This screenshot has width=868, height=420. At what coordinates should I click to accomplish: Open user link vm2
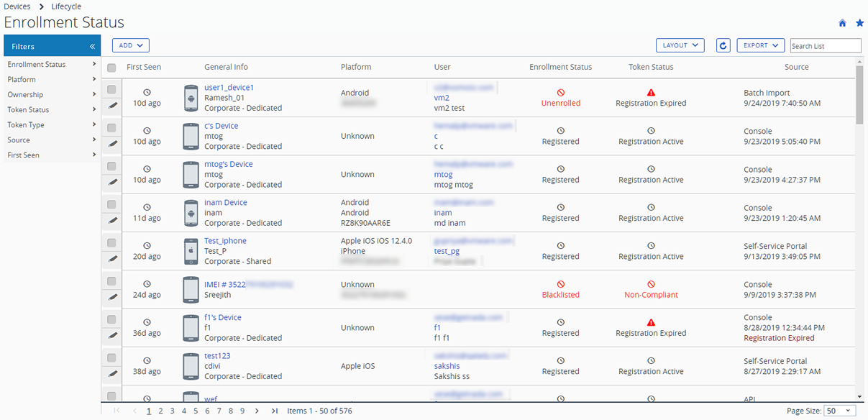pos(442,98)
